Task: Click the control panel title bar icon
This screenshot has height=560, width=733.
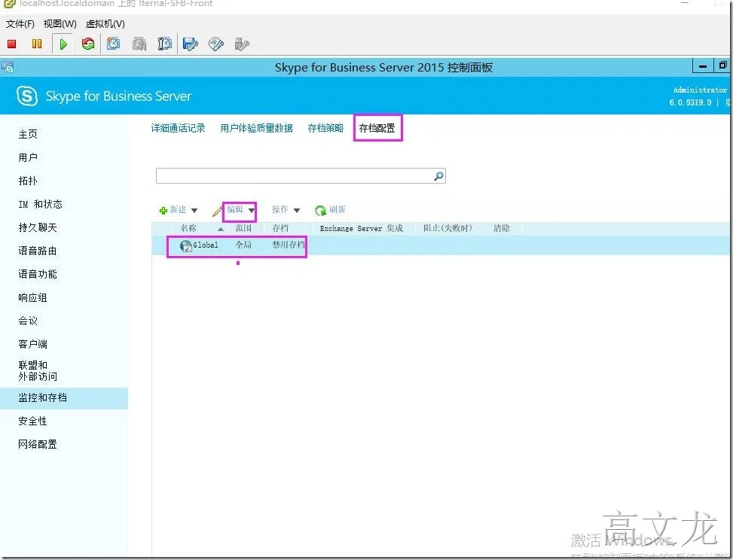Action: coord(7,67)
